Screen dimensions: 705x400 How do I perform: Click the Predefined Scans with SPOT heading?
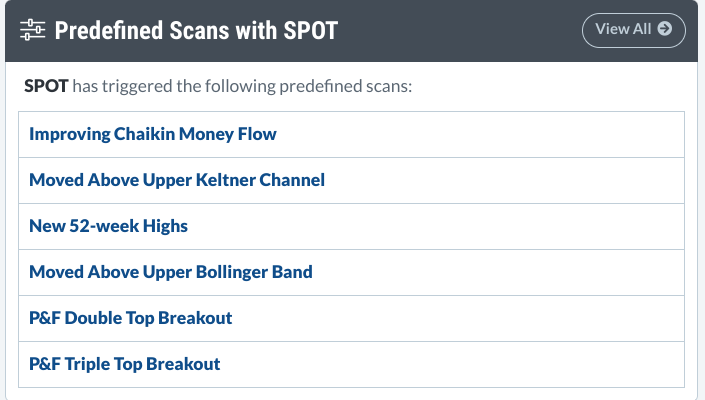coord(196,31)
